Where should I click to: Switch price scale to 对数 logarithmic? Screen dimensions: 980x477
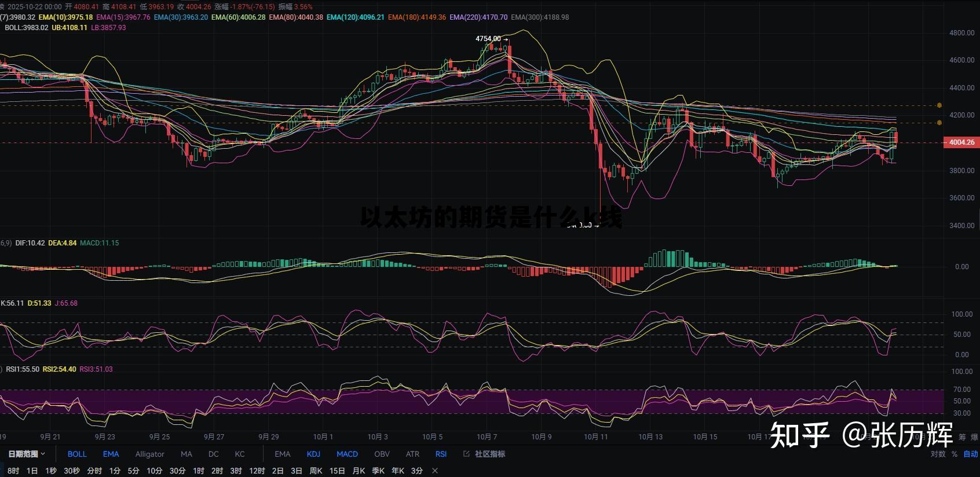(938, 454)
